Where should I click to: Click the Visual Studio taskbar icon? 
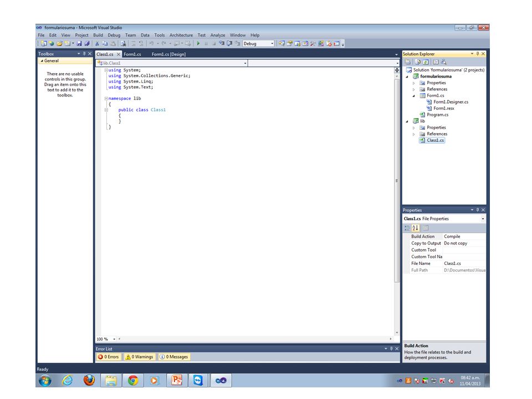coord(221,380)
